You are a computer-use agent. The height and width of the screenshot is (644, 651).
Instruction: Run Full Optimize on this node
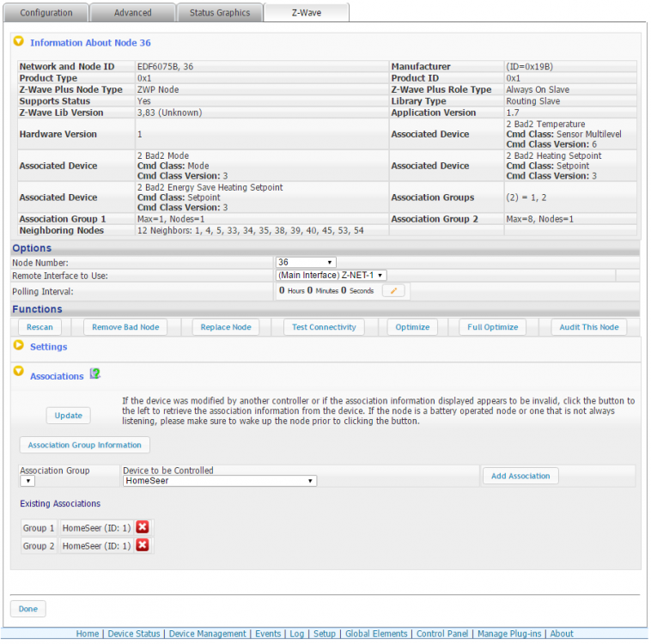point(492,327)
